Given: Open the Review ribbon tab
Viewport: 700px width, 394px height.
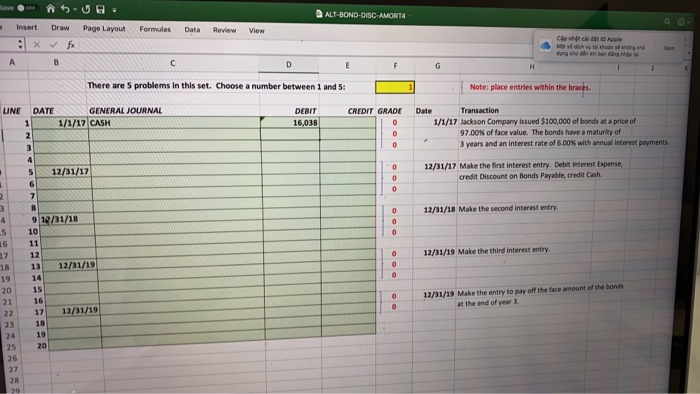Looking at the screenshot, I should pos(224,30).
